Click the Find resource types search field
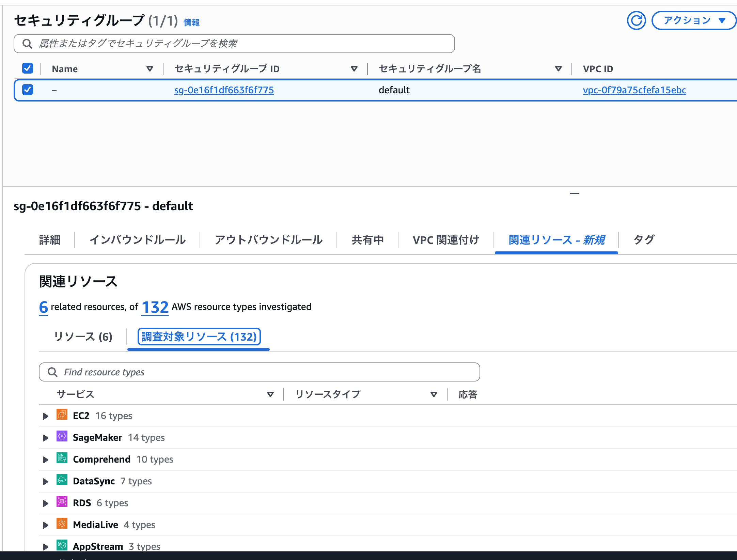This screenshot has height=560, width=737. [260, 372]
